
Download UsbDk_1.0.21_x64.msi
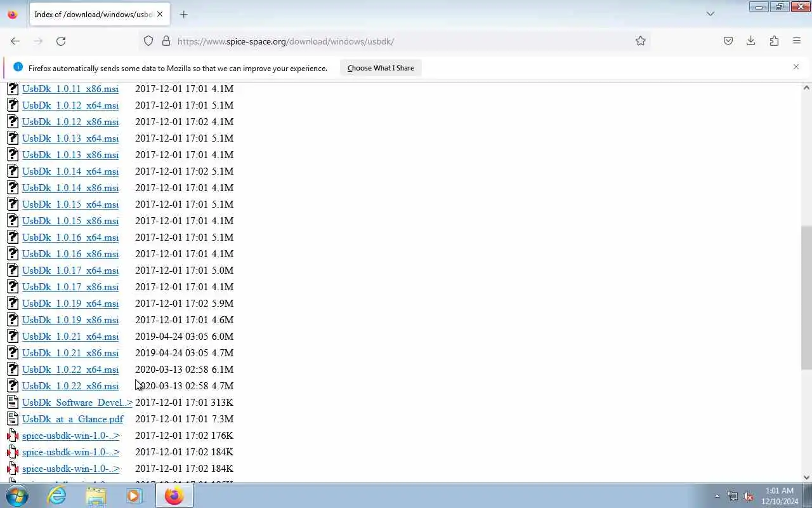(x=70, y=337)
